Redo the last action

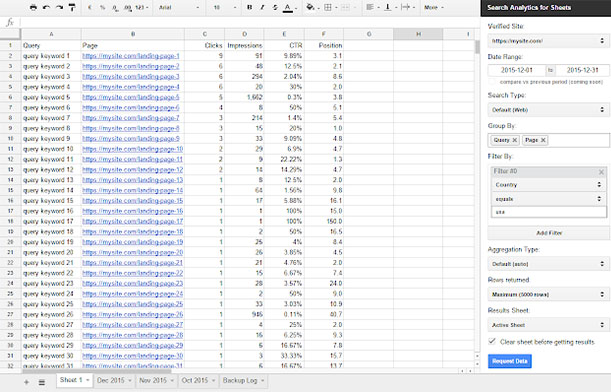[59, 7]
